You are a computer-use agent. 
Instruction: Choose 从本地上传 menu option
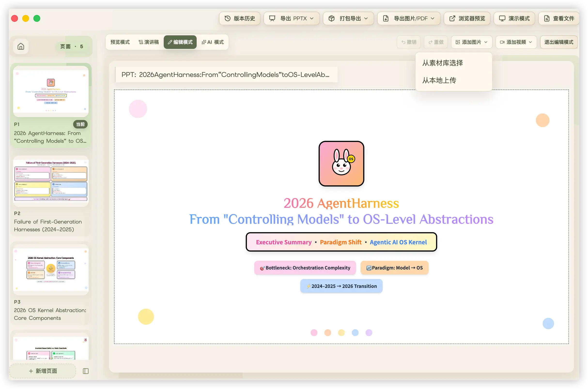point(439,80)
